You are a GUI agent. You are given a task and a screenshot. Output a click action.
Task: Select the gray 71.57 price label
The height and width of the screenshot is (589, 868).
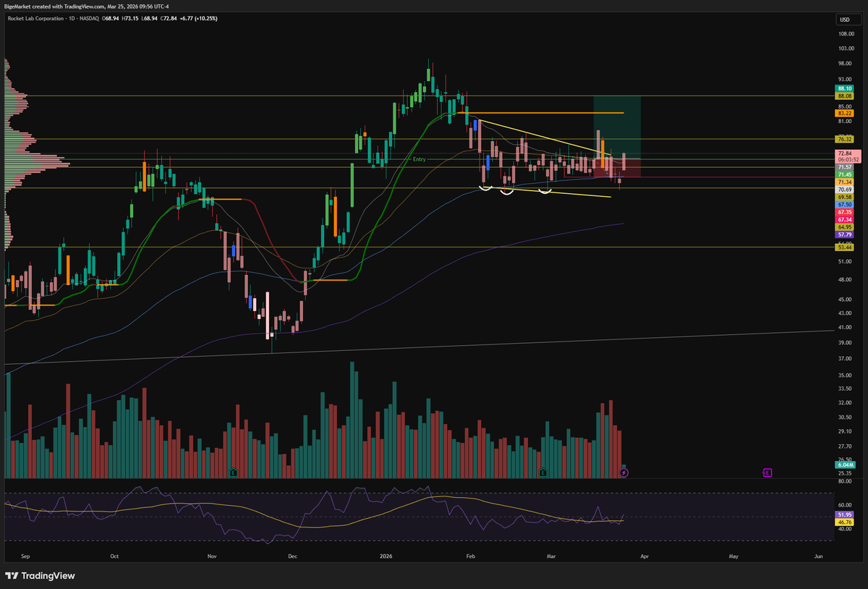(x=844, y=167)
